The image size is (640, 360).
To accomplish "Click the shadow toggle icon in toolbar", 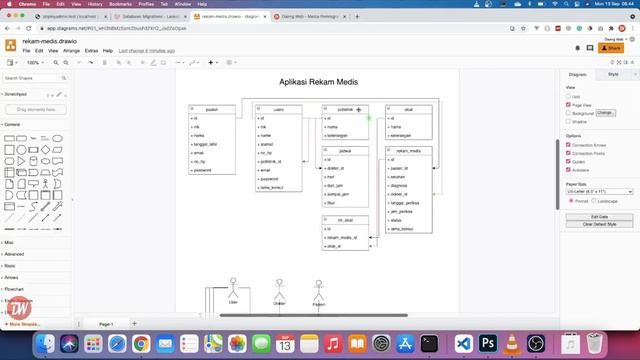I will click(163, 63).
